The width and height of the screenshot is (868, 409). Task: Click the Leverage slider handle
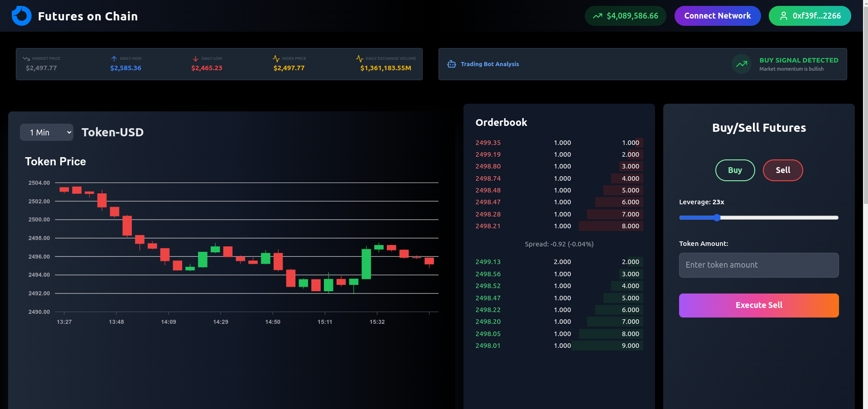(717, 218)
